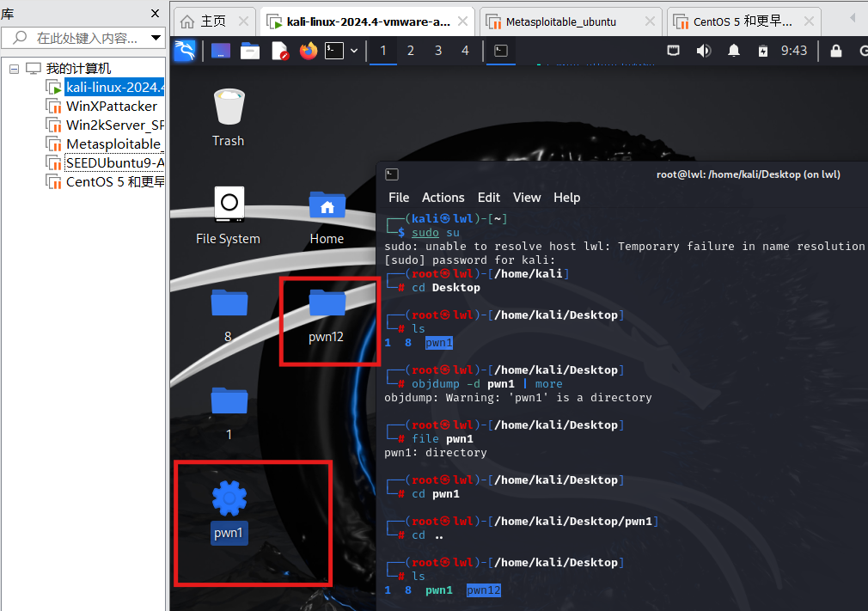This screenshot has width=868, height=611.
Task: Focus the library search input field
Action: point(83,38)
